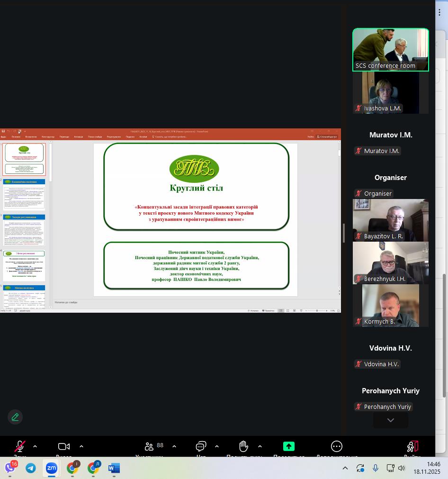The width and height of the screenshot is (448, 479).
Task: Open the More options ellipsis in toolbar
Action: point(336,446)
